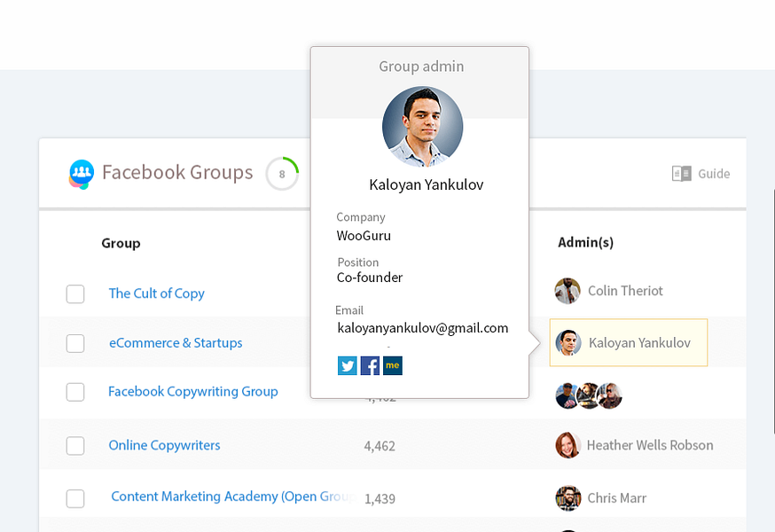Image resolution: width=775 pixels, height=532 pixels.
Task: Tick the Online Copywriters checkbox
Action: (75, 445)
